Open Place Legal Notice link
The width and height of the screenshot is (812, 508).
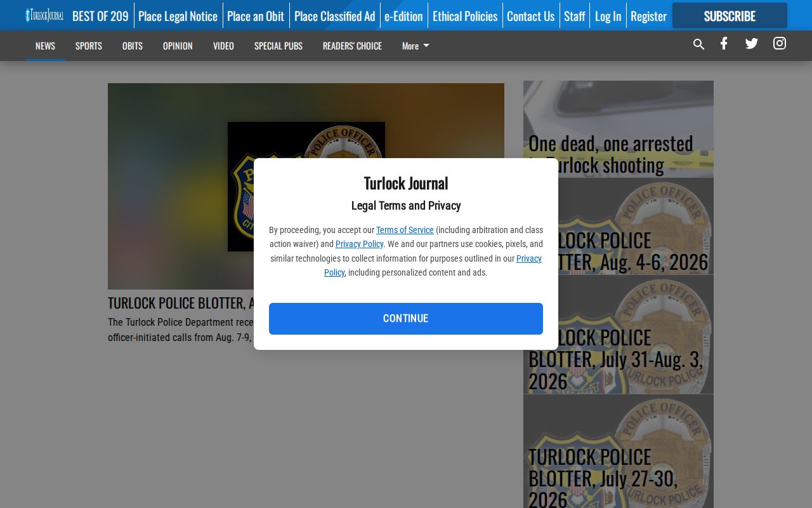pyautogui.click(x=178, y=16)
